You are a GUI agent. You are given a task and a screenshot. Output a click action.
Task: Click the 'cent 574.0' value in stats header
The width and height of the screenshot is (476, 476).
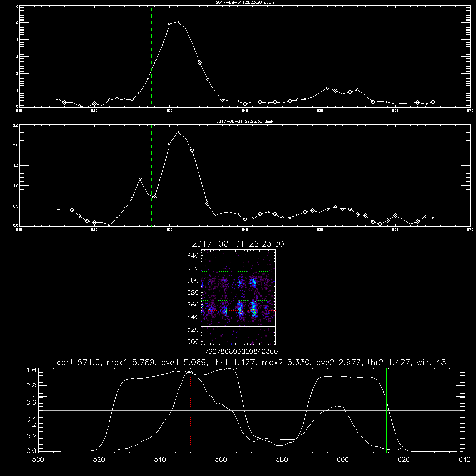(80, 362)
